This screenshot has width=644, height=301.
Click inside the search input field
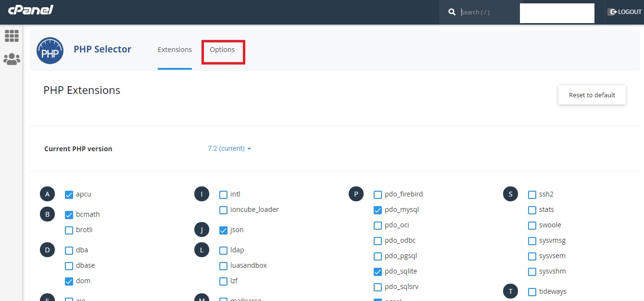[x=486, y=12]
